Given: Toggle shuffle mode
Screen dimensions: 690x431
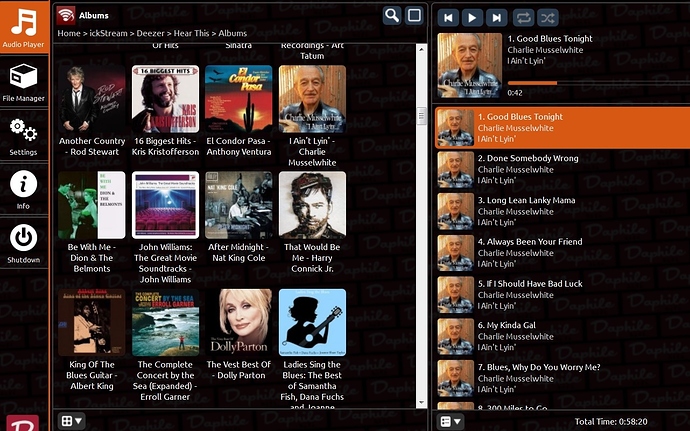Looking at the screenshot, I should click(548, 18).
